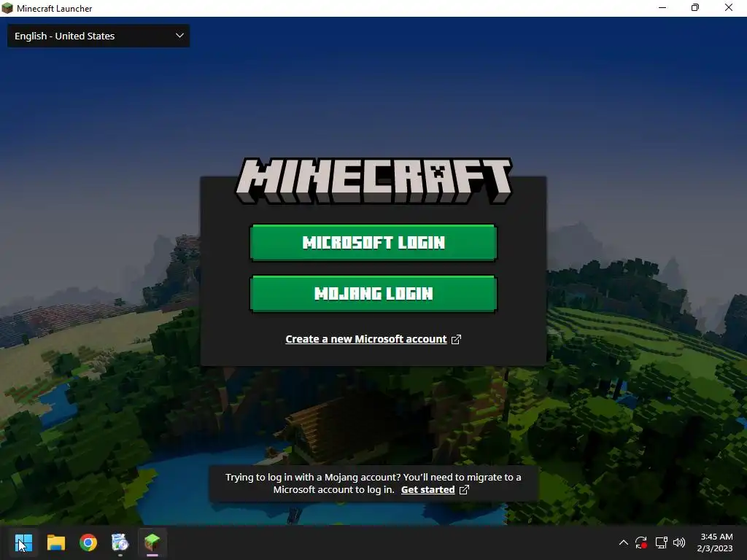Open the volume speaker tray icon
Viewport: 747px width, 560px height.
[x=679, y=542]
